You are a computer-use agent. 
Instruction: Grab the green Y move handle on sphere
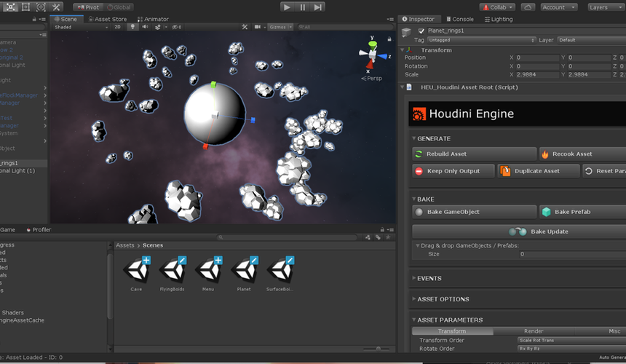click(x=213, y=84)
